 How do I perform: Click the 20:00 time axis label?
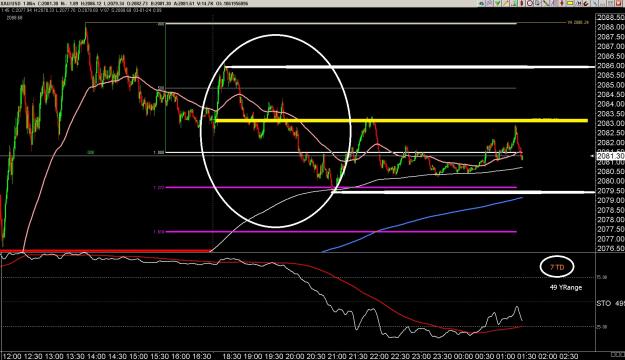(295, 356)
